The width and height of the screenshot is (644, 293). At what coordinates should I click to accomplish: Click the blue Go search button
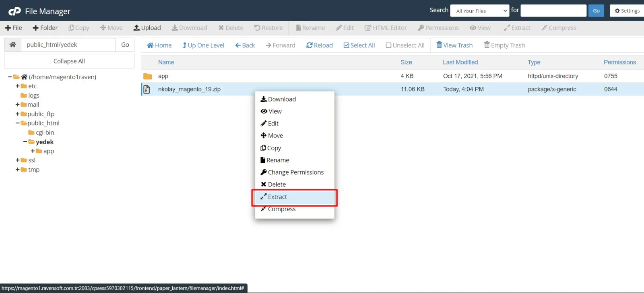pyautogui.click(x=596, y=11)
